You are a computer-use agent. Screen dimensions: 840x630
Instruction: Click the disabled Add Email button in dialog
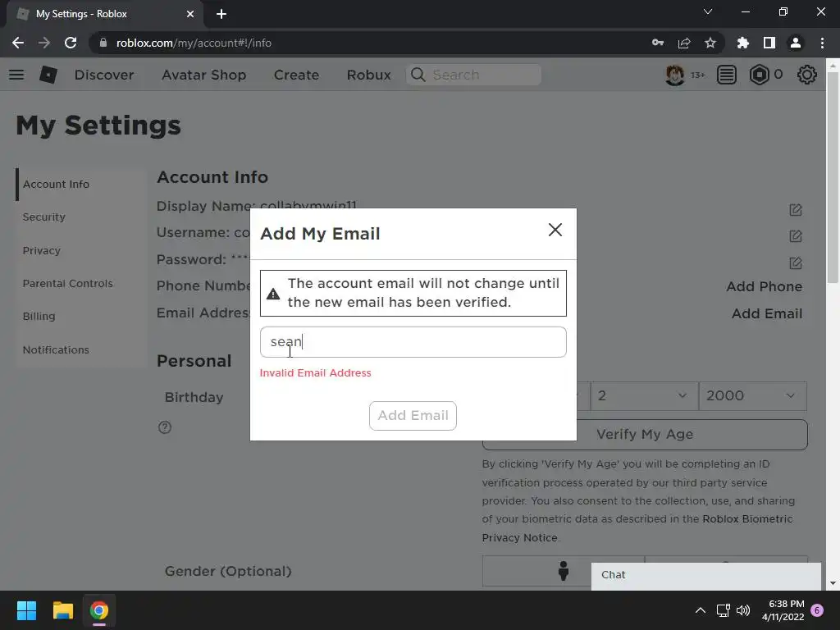tap(413, 415)
